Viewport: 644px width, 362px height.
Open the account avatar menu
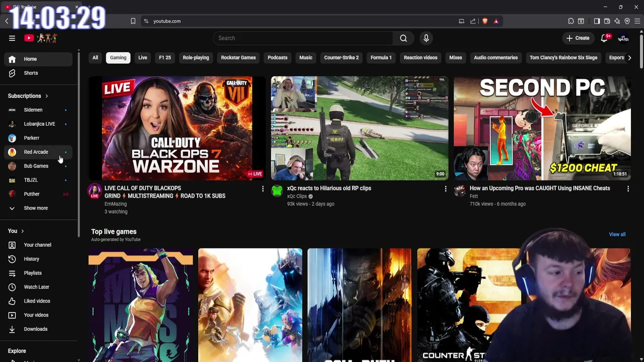(623, 38)
